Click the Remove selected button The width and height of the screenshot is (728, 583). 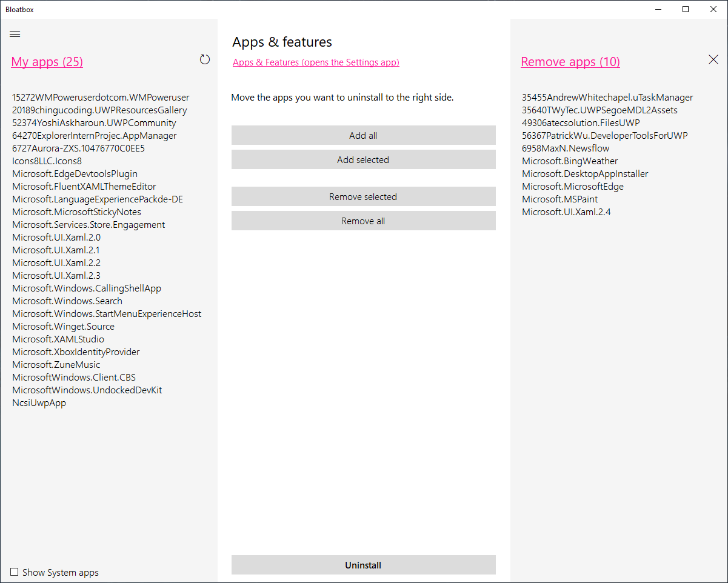tap(363, 197)
